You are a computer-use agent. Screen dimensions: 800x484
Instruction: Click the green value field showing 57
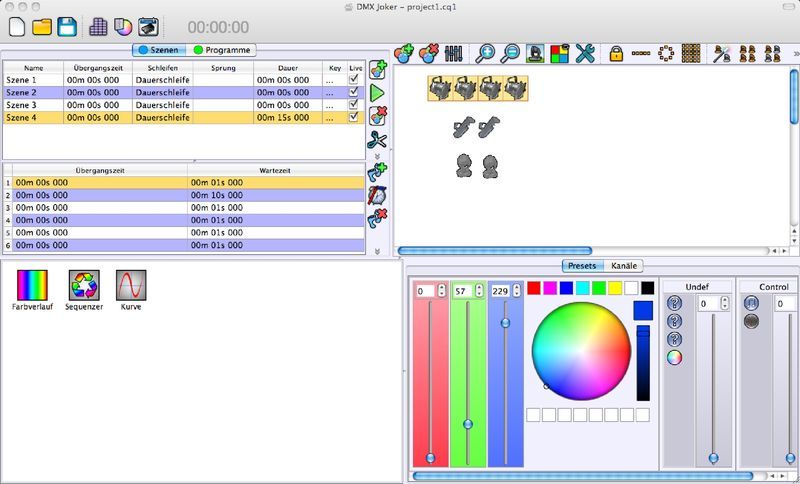[x=463, y=291]
